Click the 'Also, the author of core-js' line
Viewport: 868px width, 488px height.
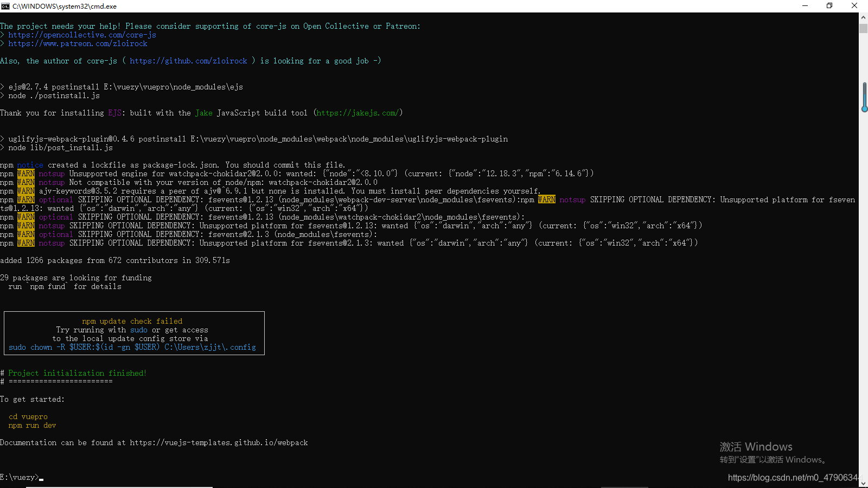pos(191,61)
